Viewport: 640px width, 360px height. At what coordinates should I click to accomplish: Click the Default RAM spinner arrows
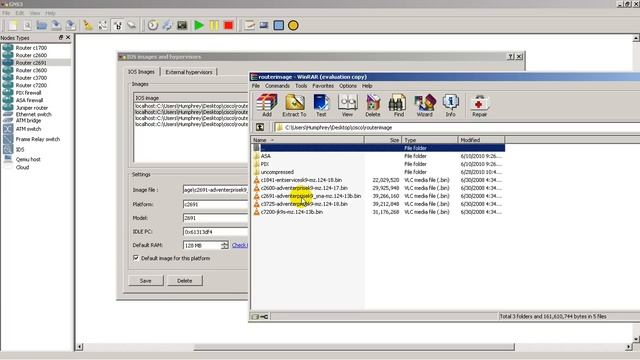224,245
